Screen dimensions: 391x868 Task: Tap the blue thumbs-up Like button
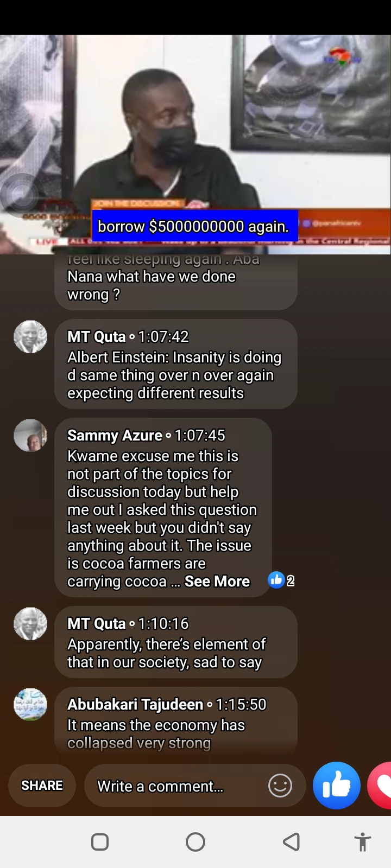click(x=337, y=786)
